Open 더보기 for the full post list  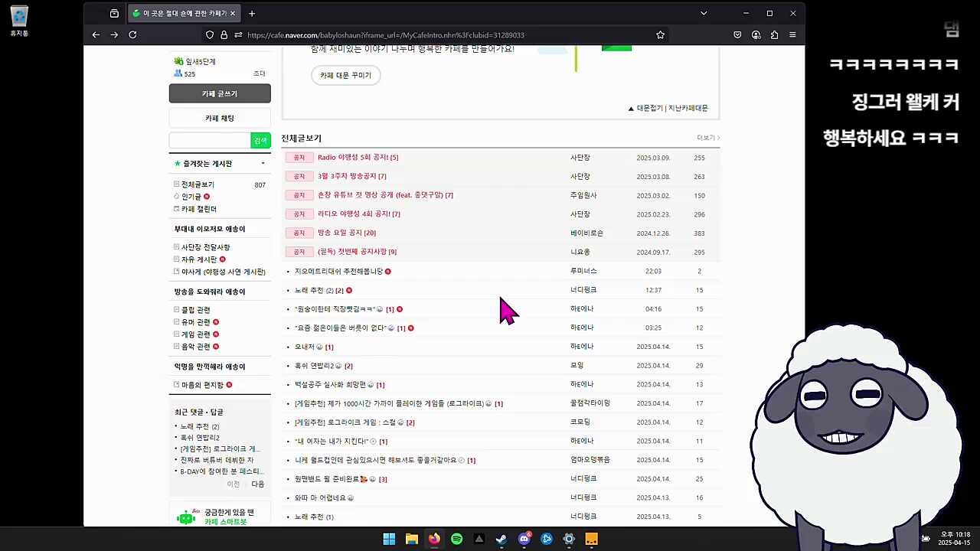point(708,138)
